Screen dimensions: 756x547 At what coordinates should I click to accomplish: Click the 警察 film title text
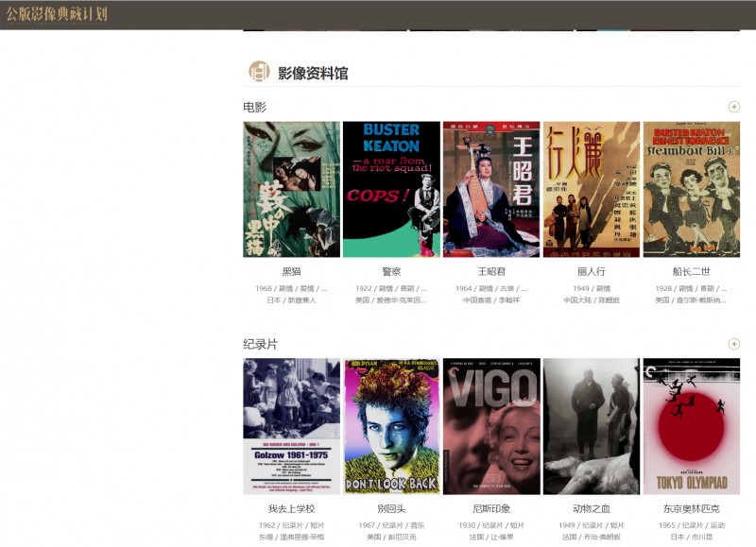pyautogui.click(x=391, y=271)
